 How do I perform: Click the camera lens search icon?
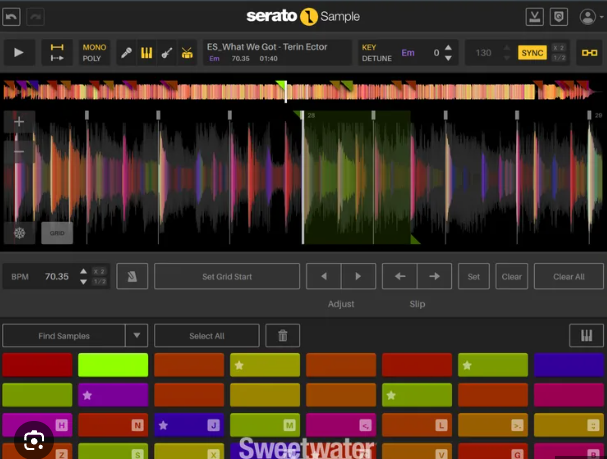tap(34, 440)
